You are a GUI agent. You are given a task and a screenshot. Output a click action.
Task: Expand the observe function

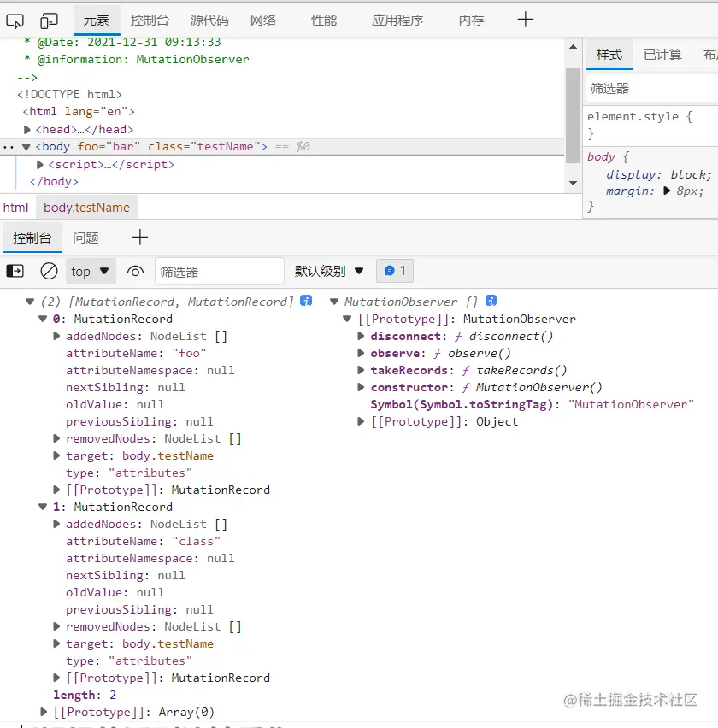(361, 354)
